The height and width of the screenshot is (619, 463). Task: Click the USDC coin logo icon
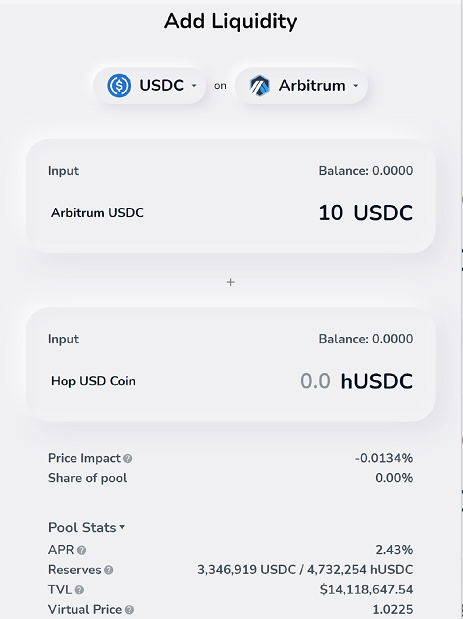(119, 85)
